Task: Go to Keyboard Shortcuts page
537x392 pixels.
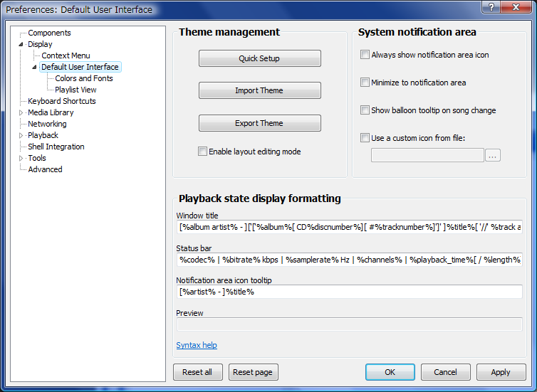Action: click(62, 101)
